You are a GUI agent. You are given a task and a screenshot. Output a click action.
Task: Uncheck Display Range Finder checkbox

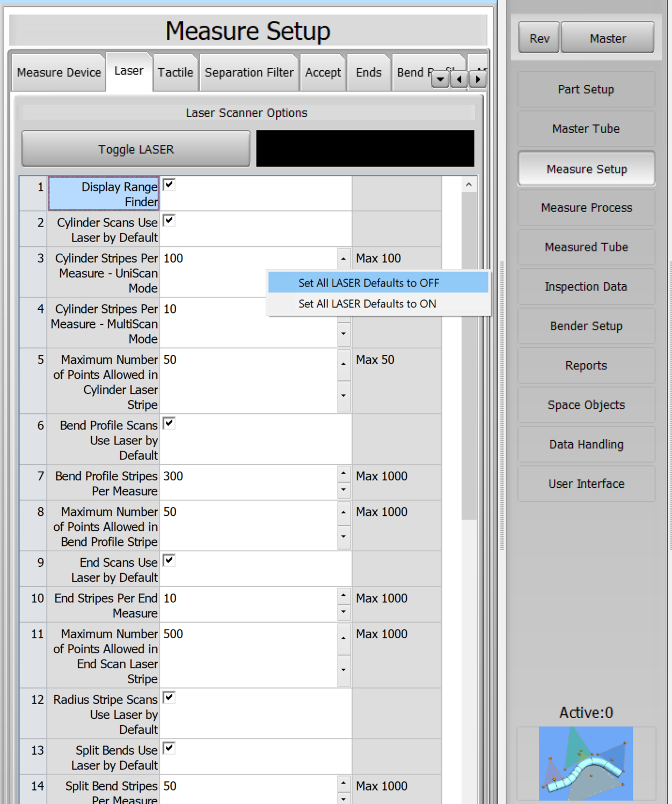[169, 185]
